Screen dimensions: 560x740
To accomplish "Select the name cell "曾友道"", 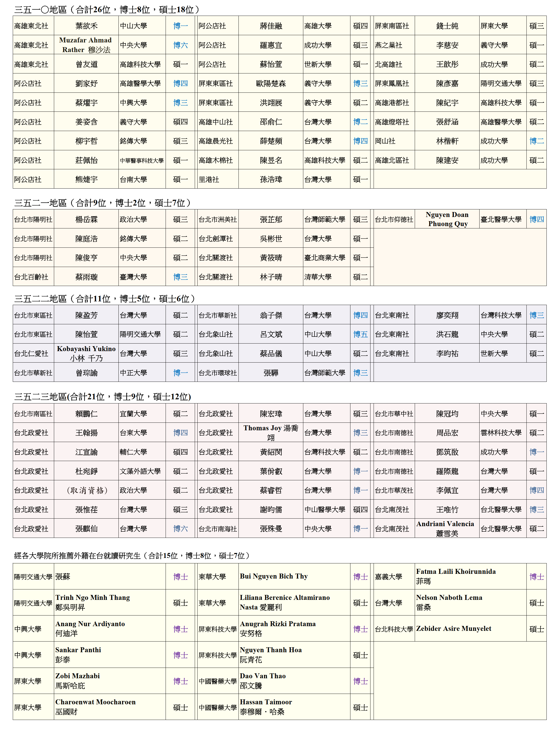I will coord(86,64).
